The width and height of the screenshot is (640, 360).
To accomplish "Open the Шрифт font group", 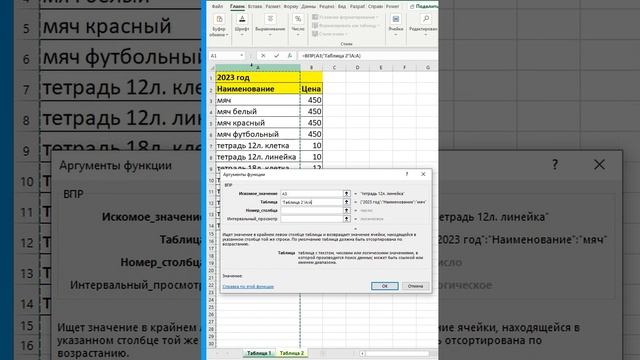I will (x=242, y=26).
